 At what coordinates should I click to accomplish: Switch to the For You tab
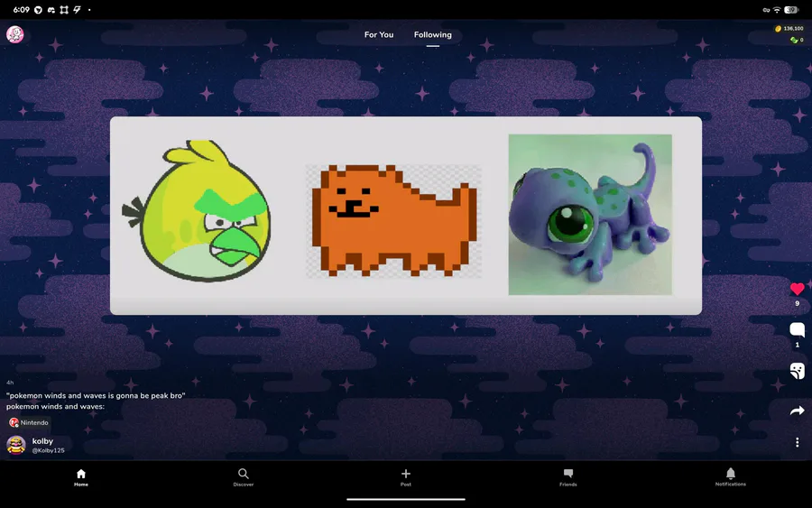click(379, 34)
